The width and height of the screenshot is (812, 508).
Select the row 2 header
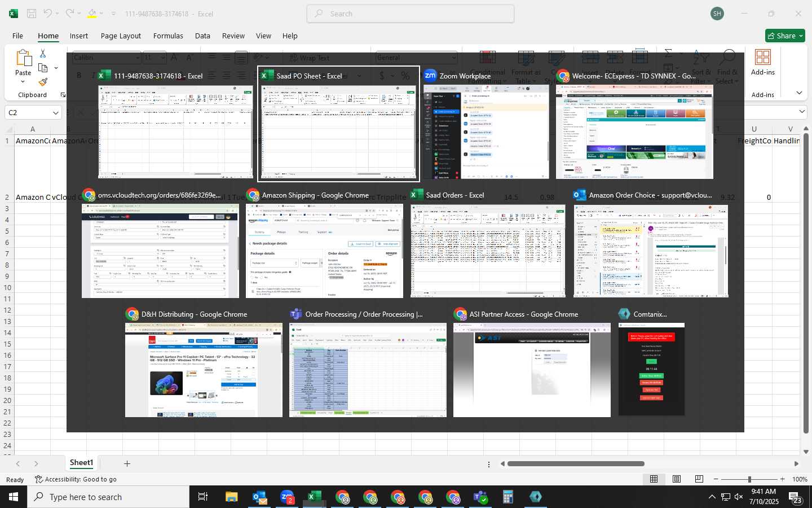[7, 197]
